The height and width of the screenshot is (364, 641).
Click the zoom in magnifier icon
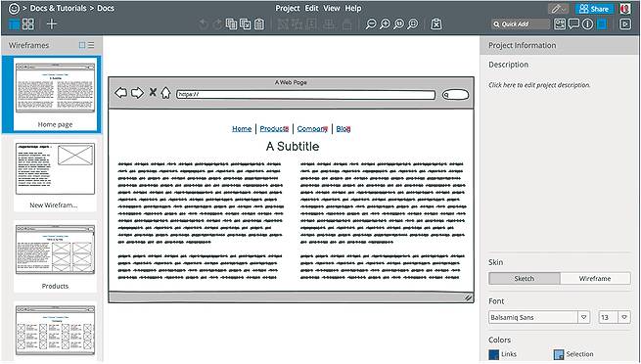point(385,24)
